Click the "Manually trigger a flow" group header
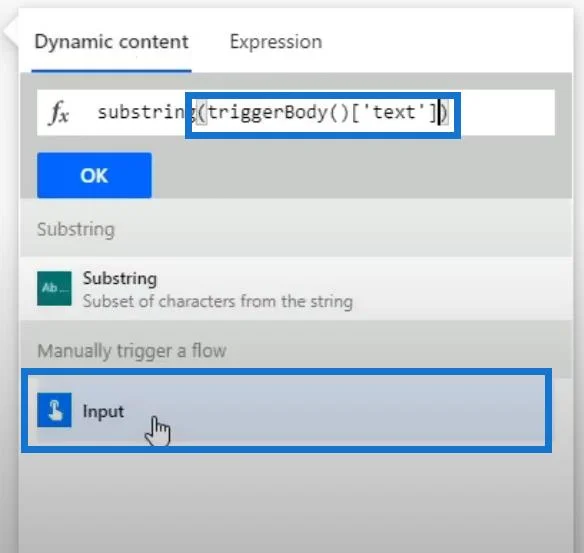This screenshot has width=584, height=553. [x=132, y=351]
